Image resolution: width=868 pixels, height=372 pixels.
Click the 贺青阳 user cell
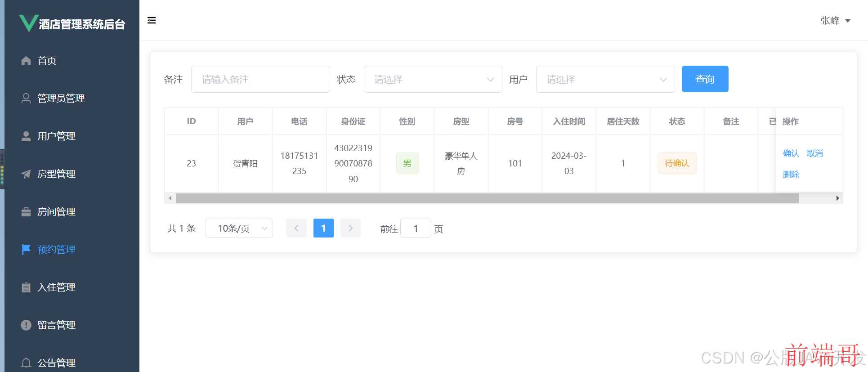(245, 164)
